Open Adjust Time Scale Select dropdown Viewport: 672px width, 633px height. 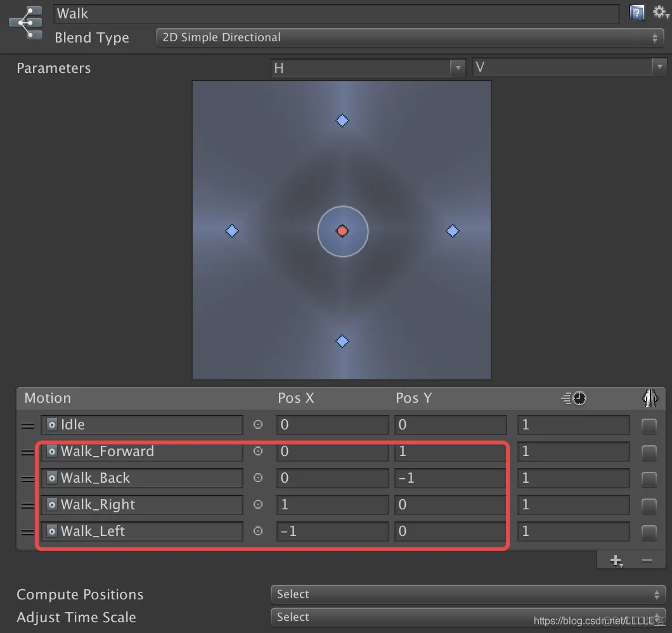[468, 617]
